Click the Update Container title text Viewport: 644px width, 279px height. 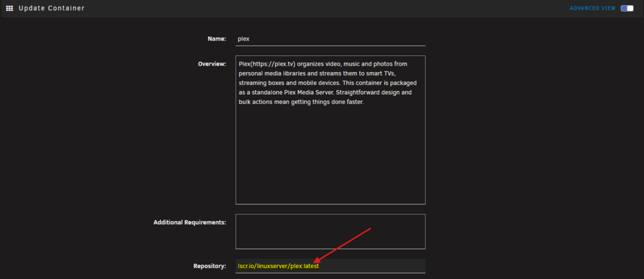click(52, 8)
